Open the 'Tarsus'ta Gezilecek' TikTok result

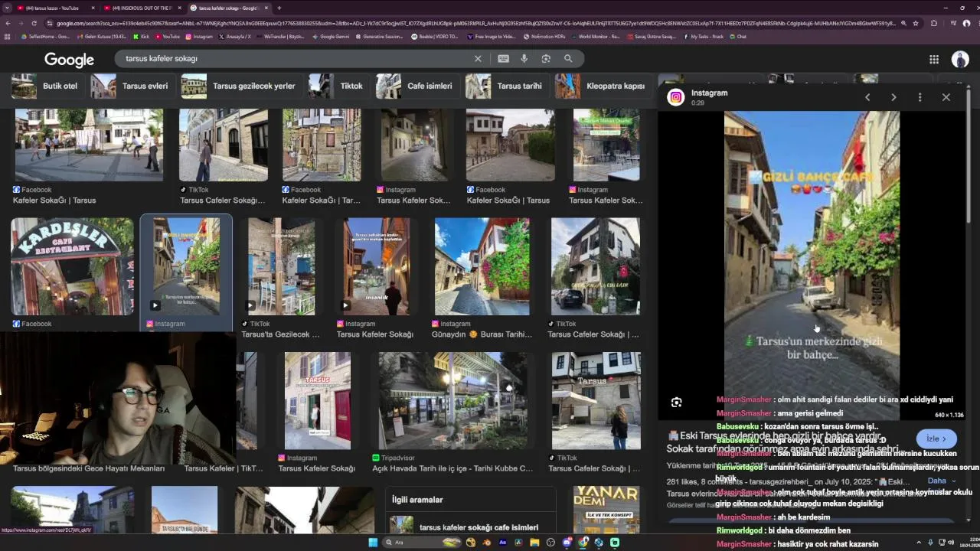[x=281, y=266]
